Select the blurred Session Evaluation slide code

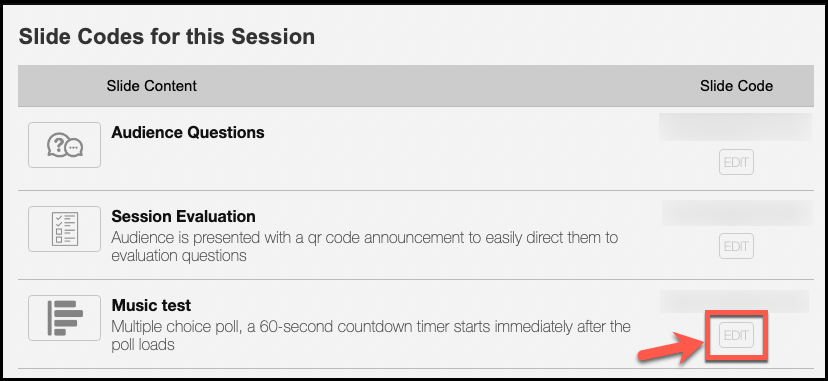(737, 213)
